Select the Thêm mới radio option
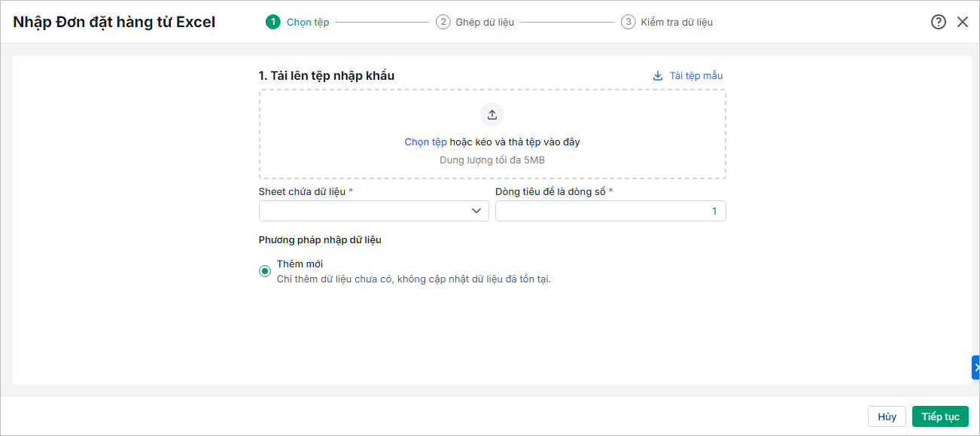 265,271
